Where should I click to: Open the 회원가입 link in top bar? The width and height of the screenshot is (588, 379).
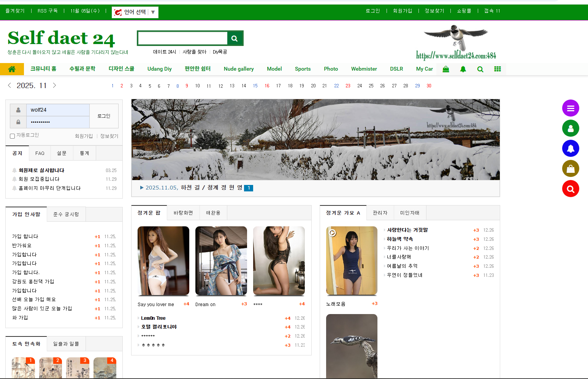click(403, 11)
